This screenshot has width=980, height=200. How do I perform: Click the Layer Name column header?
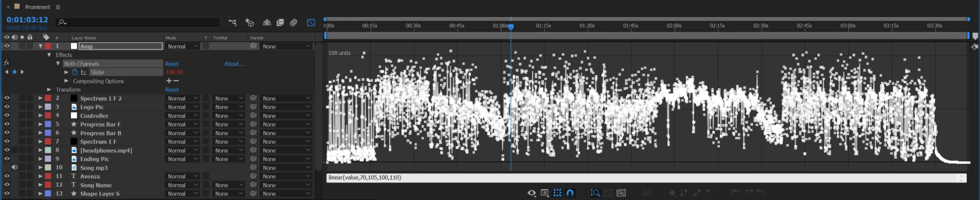[x=84, y=38]
